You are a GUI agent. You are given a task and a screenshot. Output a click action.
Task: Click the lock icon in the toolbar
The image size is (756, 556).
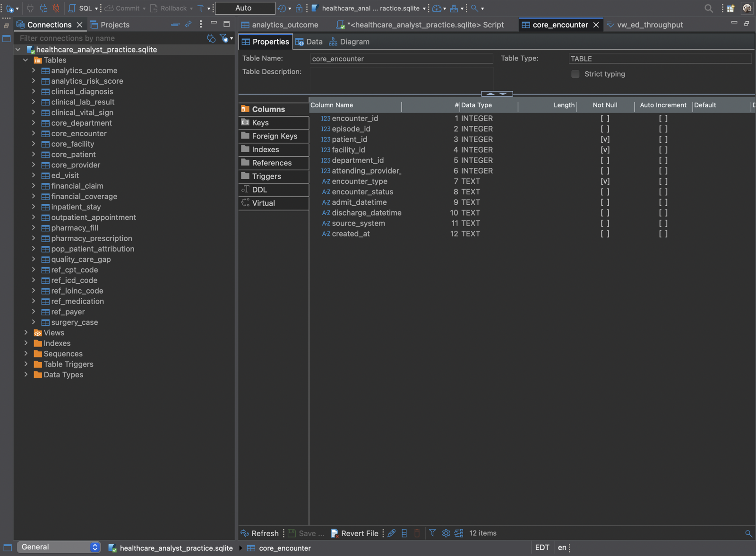click(x=299, y=9)
